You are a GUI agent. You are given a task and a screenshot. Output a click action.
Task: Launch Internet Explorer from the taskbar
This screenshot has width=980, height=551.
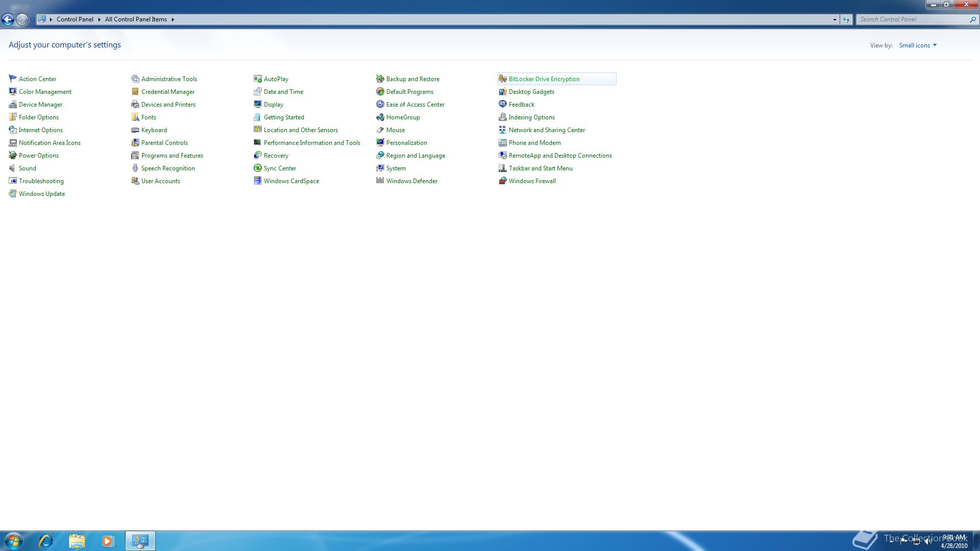pyautogui.click(x=46, y=541)
